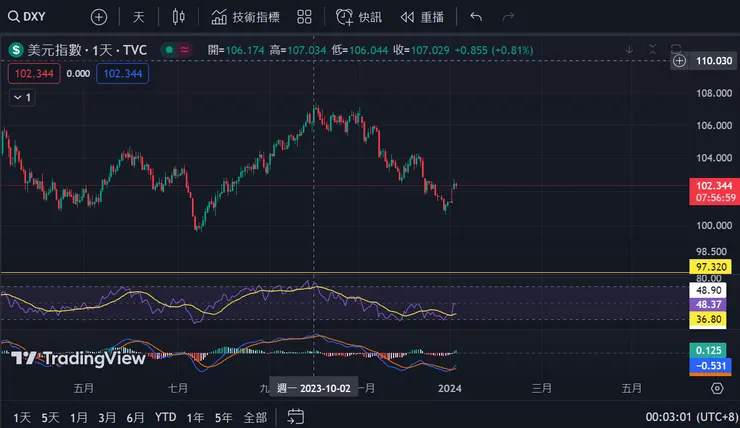Open the four-square layout setup icon
Screen dimensions: 740x428
point(304,17)
